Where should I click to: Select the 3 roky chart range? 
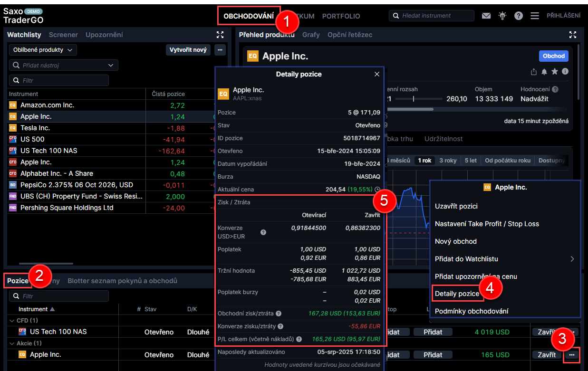click(448, 161)
